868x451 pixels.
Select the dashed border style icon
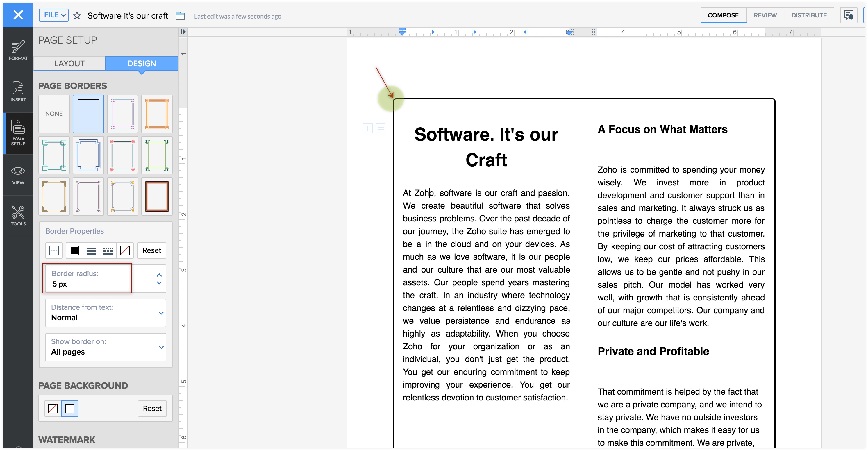pos(108,250)
